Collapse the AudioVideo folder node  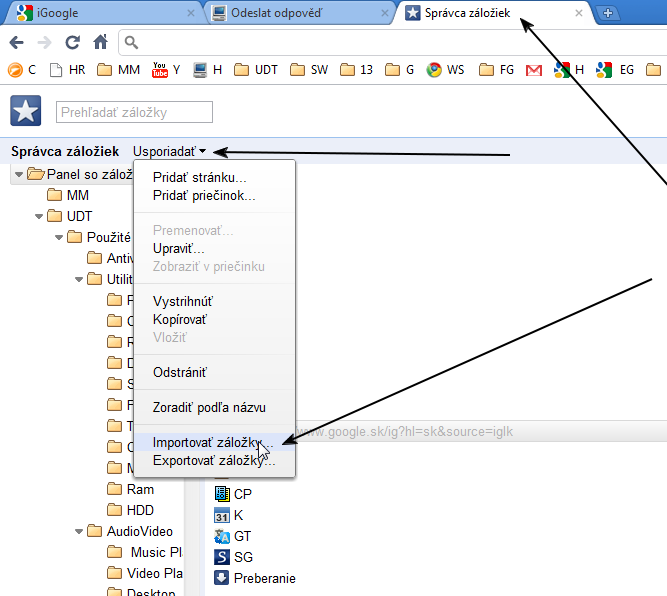[x=79, y=531]
